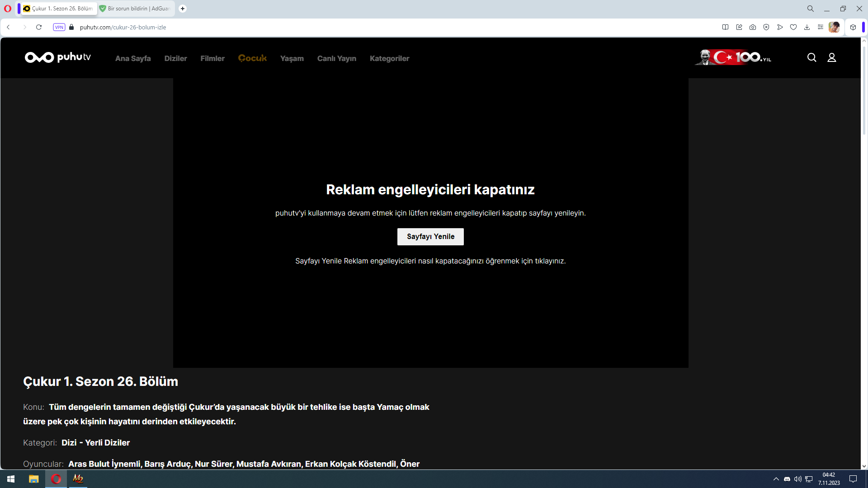This screenshot has height=488, width=868.
Task: Click the ad blocker help link
Action: [429, 261]
